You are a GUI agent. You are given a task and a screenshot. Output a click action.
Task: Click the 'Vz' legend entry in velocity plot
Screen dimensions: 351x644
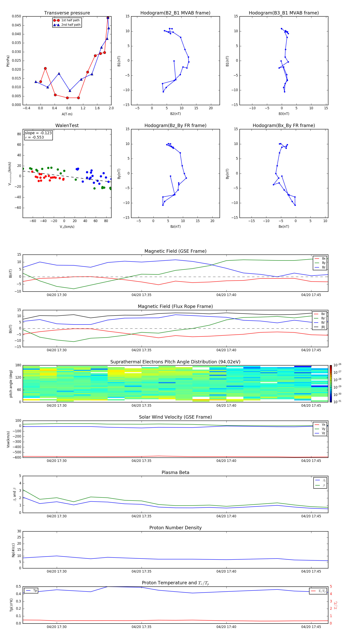[320, 433]
